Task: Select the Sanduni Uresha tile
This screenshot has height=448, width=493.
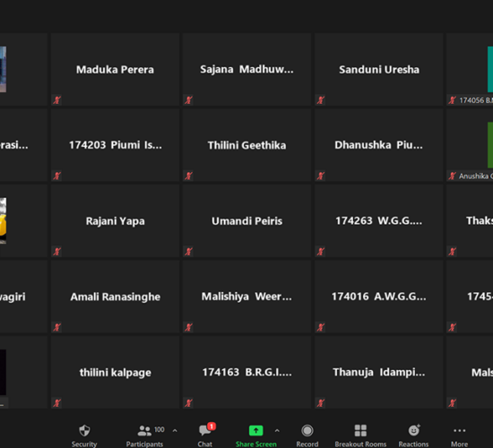Action: click(x=379, y=69)
